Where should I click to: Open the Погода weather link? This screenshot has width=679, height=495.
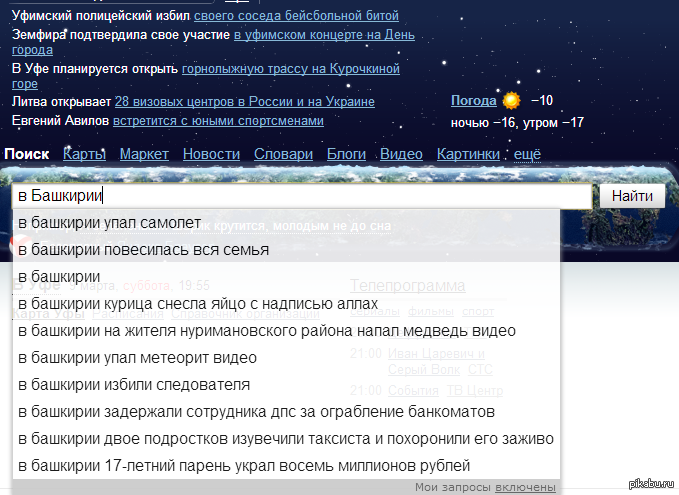coord(473,100)
